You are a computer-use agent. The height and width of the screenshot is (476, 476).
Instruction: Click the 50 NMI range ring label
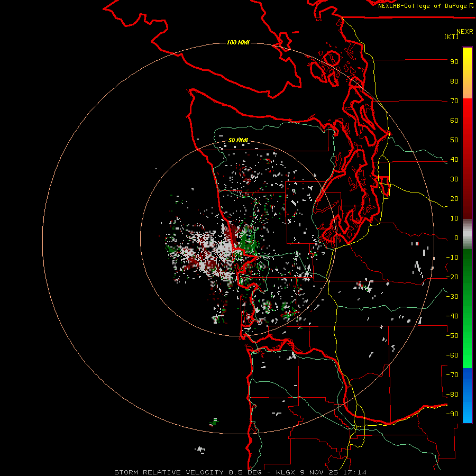tap(238, 140)
